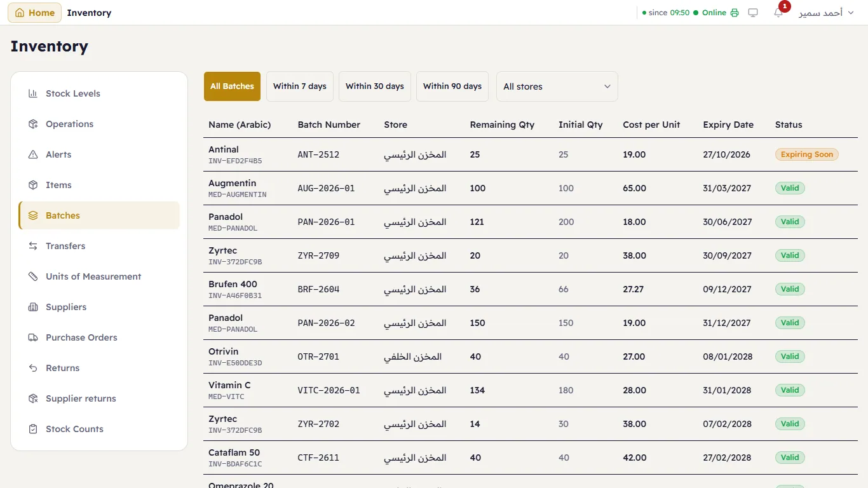
Task: Show All Batches filter
Action: pos(232,86)
